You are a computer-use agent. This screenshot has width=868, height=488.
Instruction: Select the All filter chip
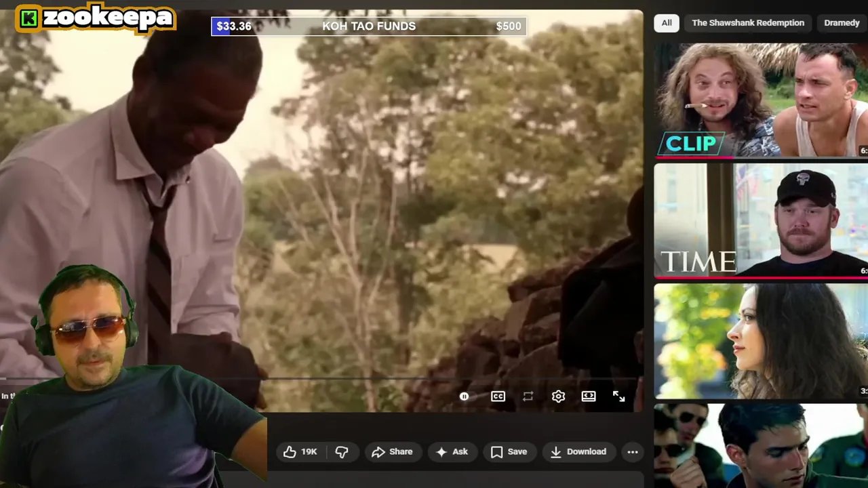667,23
